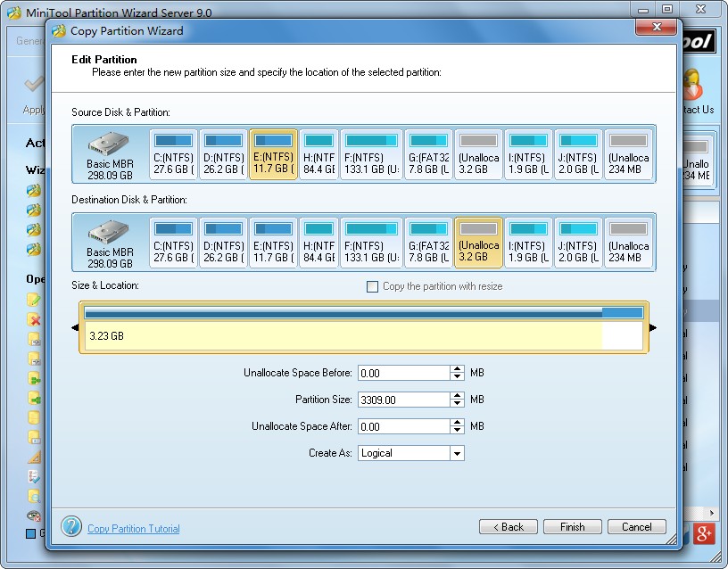
Task: Choose destination partition E:(NTFS) 11.7 GB
Action: [x=274, y=243]
